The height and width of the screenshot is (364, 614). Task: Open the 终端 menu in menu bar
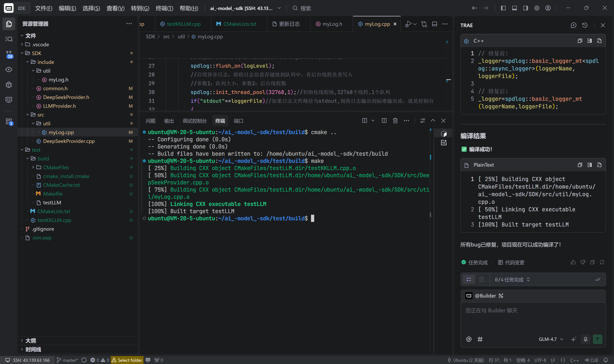[164, 8]
